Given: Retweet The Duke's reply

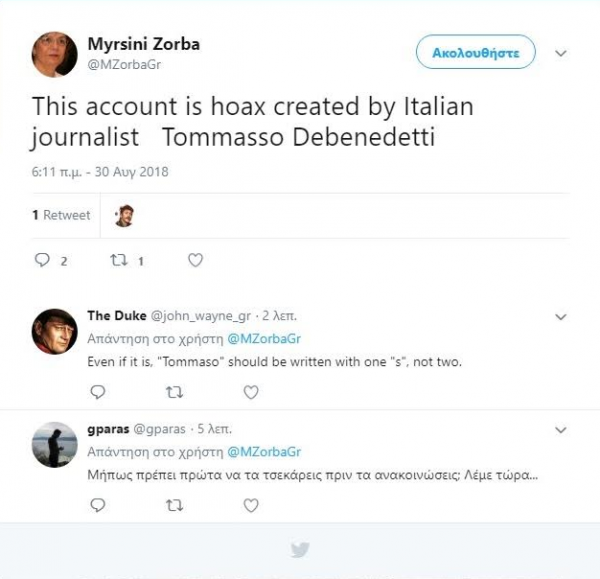Looking at the screenshot, I should coord(174,392).
